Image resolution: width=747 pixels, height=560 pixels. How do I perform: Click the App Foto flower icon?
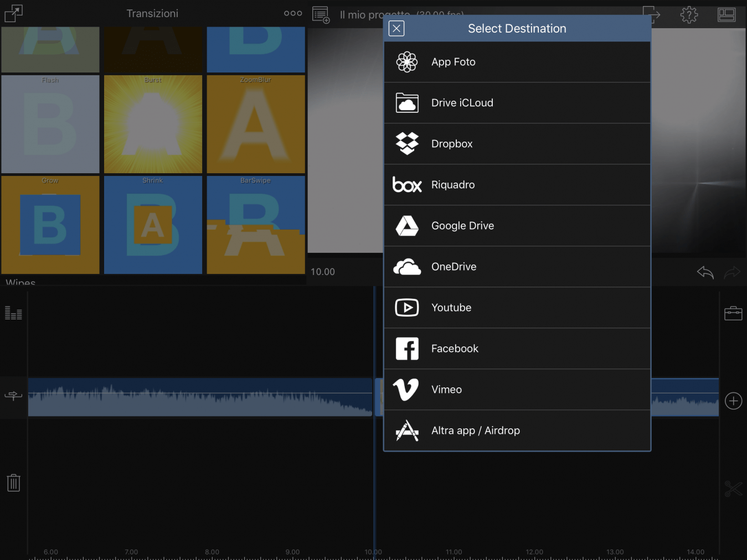click(407, 62)
